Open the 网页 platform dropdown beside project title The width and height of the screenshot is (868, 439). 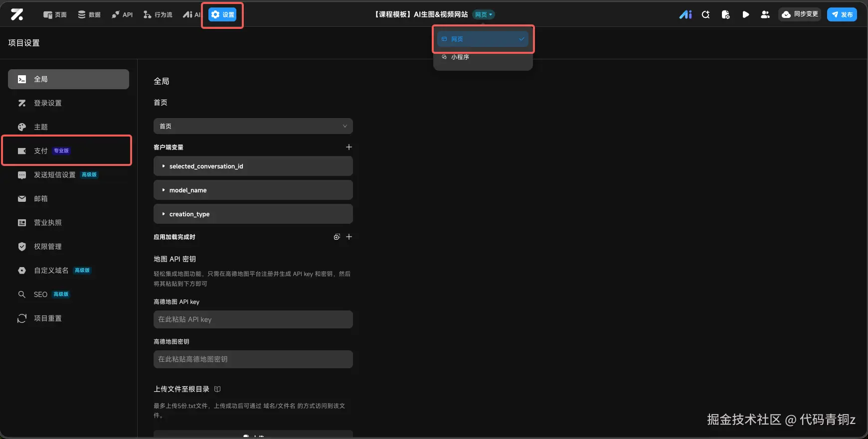point(484,14)
